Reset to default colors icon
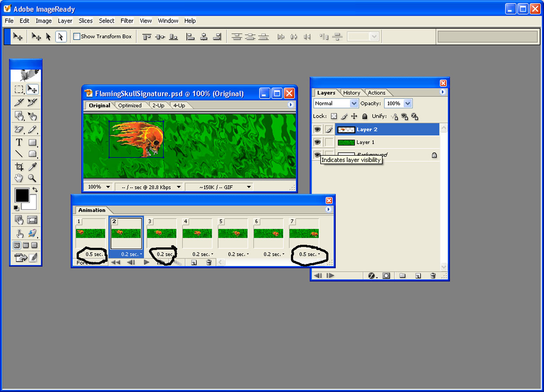Image resolution: width=544 pixels, height=392 pixels. [x=17, y=208]
